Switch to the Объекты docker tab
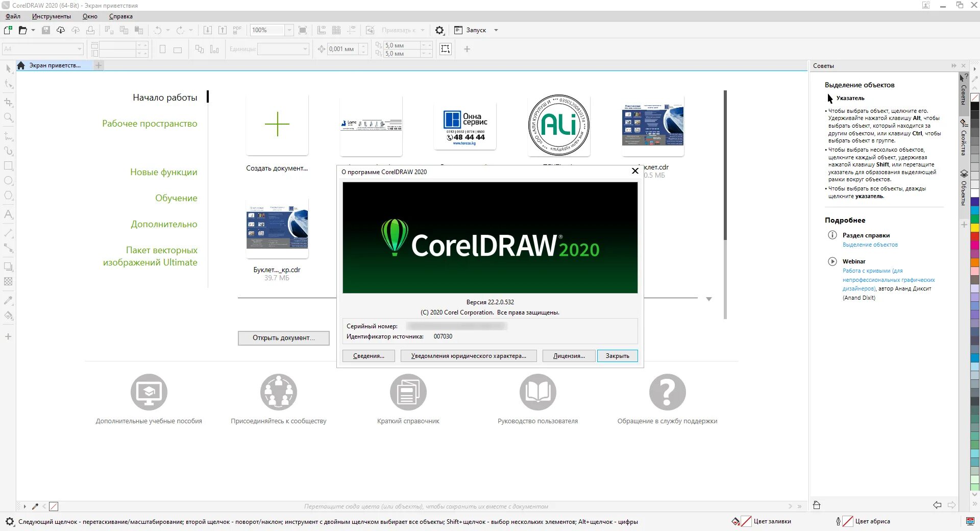This screenshot has width=980, height=531. click(x=964, y=188)
